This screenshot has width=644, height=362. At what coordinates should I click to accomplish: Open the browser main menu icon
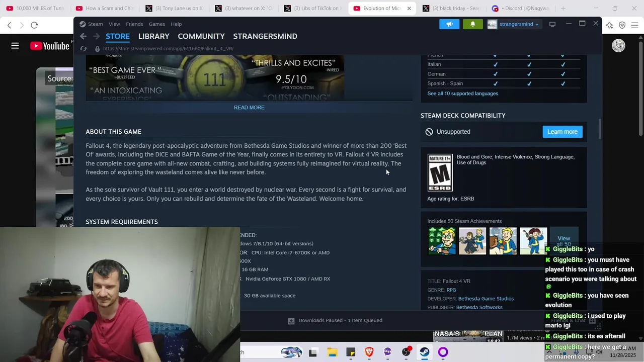point(634,25)
